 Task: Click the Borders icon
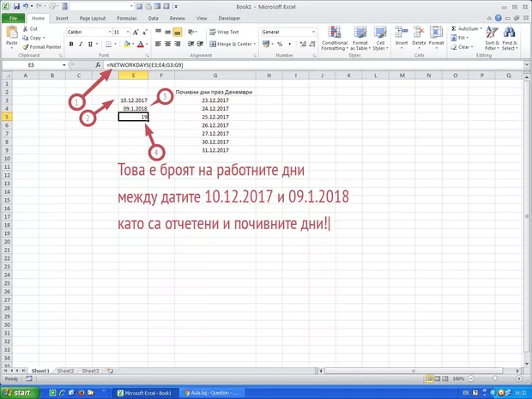click(109, 44)
